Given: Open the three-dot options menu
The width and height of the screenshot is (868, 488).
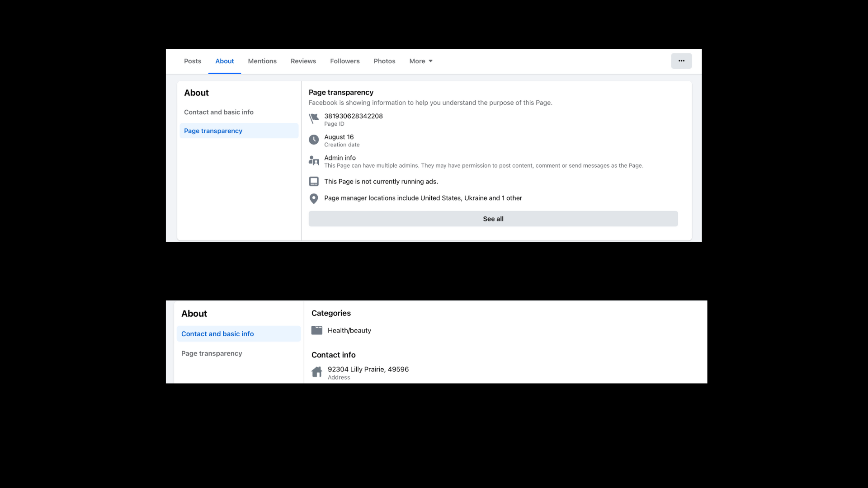Looking at the screenshot, I should 681,61.
